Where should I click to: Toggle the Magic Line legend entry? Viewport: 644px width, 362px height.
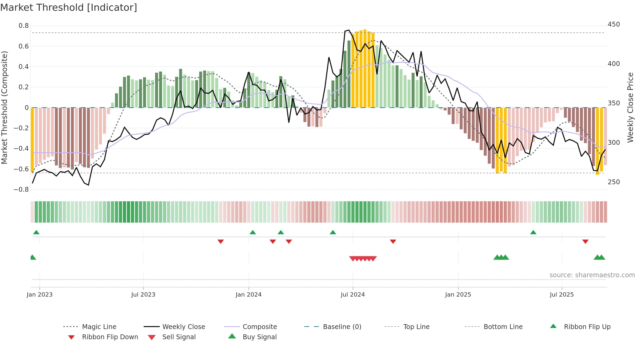[90, 327]
